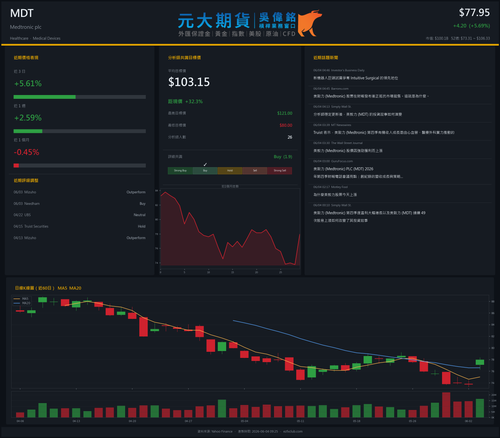Click the 04/13 Mizuho rating row
The image size is (500, 438).
tap(79, 238)
